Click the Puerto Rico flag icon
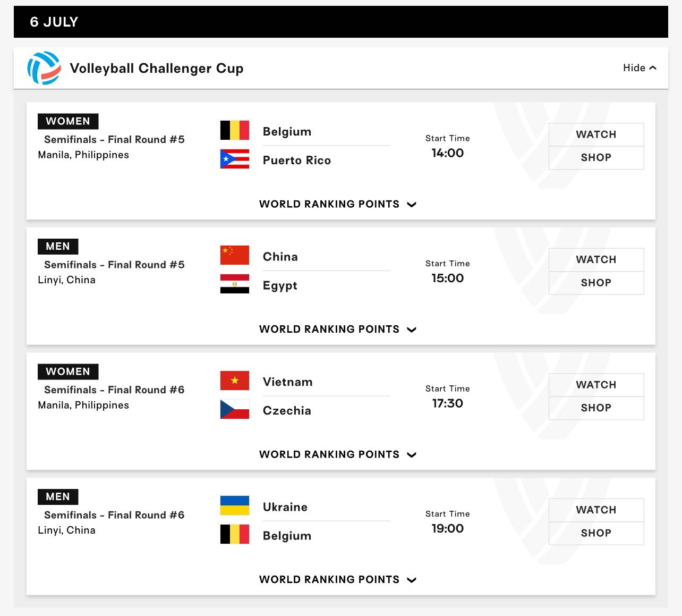Image resolution: width=682 pixels, height=616 pixels. 235,159
